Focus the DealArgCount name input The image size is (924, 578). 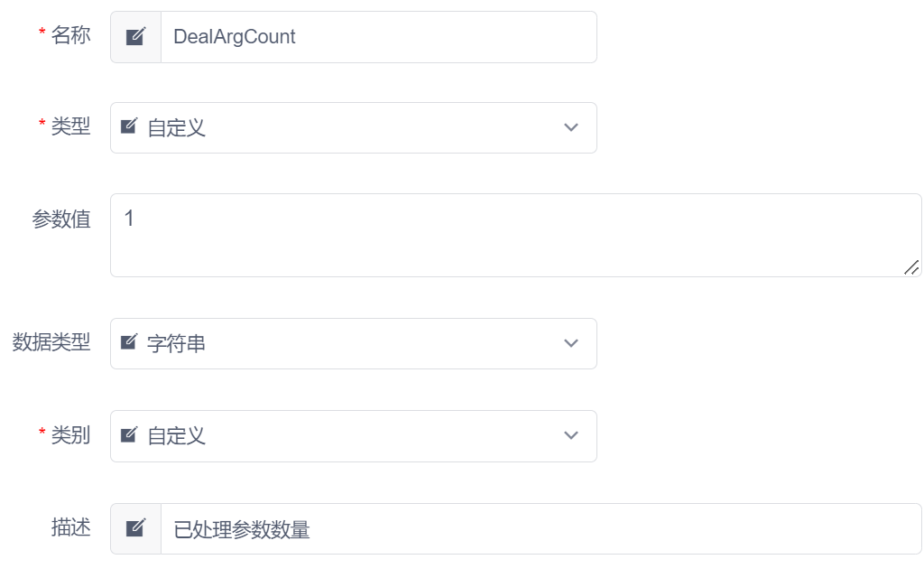pos(377,37)
